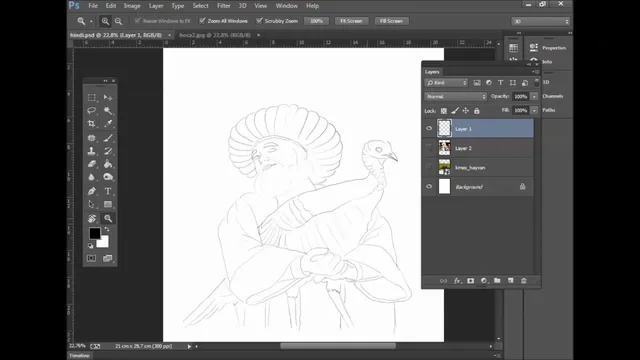Show kmes_hayvan layer visibility
The width and height of the screenshot is (640, 360).
429,167
